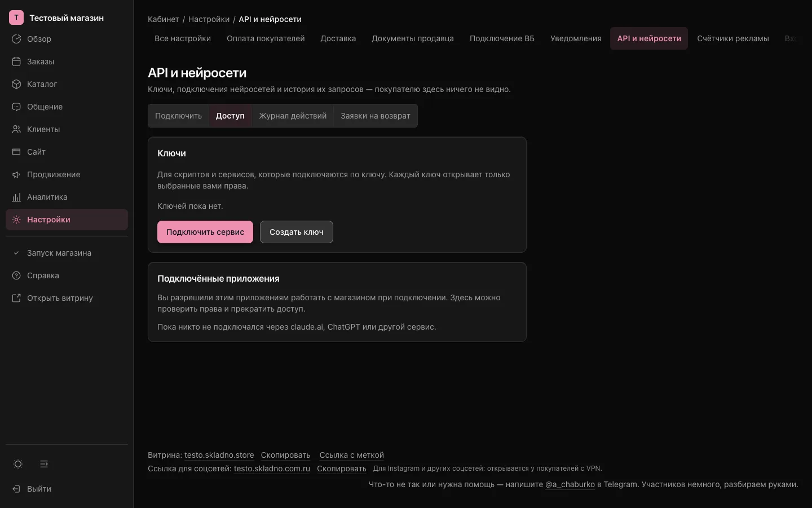812x508 pixels.
Task: Open the Журнал действий sub-tab
Action: tap(293, 116)
